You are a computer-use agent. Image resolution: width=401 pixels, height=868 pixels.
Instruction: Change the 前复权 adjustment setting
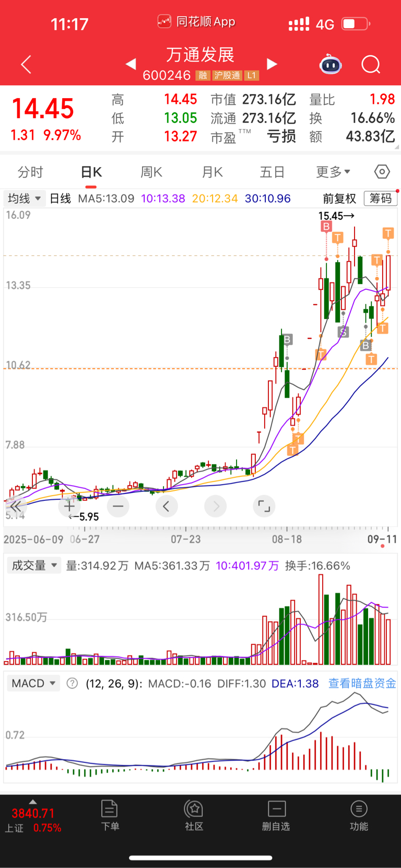339,198
